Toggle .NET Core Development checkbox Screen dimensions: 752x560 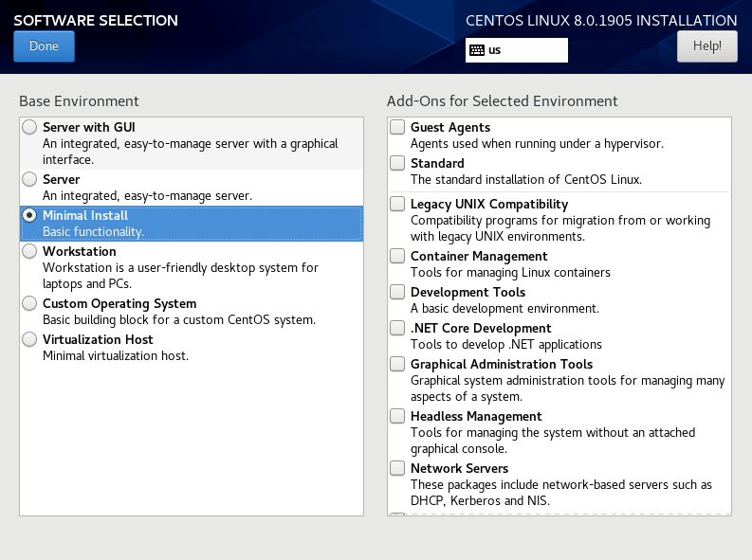[397, 328]
